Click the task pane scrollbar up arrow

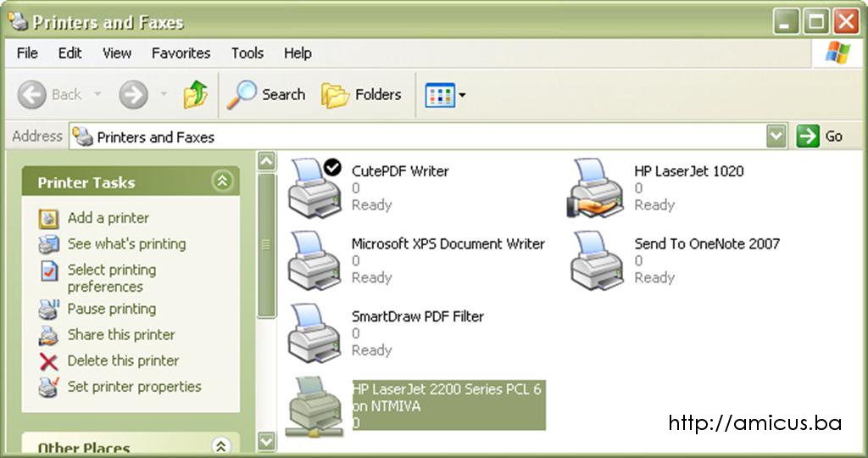(267, 161)
